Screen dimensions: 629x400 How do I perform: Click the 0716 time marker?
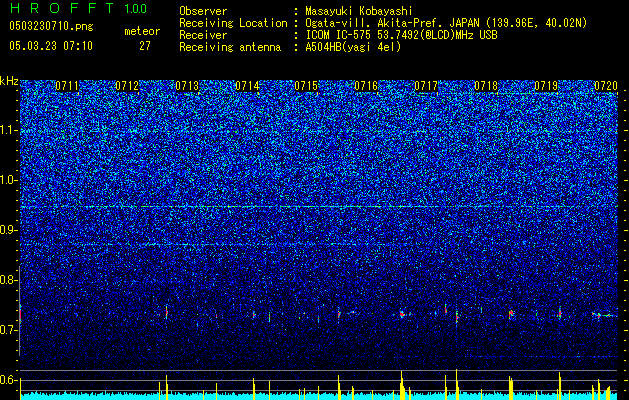click(366, 86)
